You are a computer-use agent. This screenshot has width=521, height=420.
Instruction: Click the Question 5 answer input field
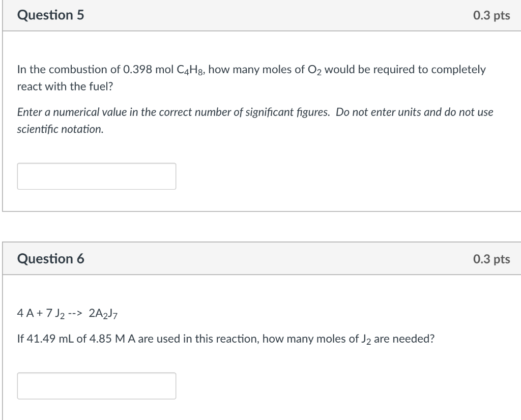click(97, 176)
